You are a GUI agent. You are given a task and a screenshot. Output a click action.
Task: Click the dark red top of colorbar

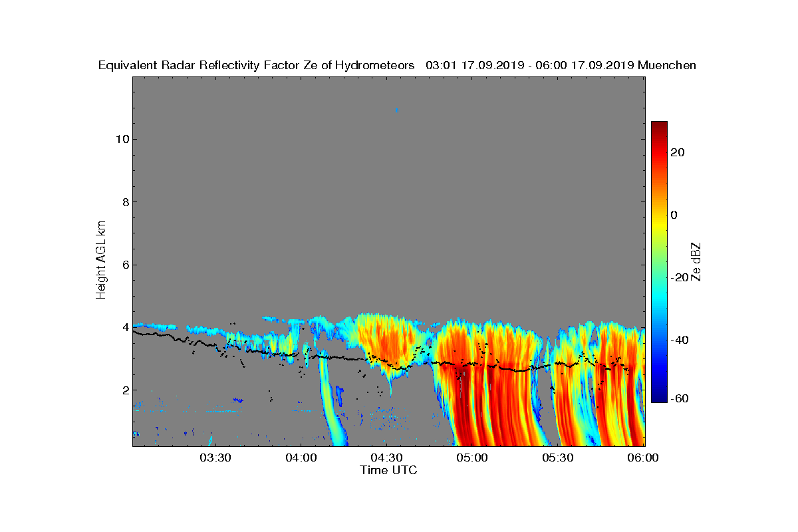point(659,126)
